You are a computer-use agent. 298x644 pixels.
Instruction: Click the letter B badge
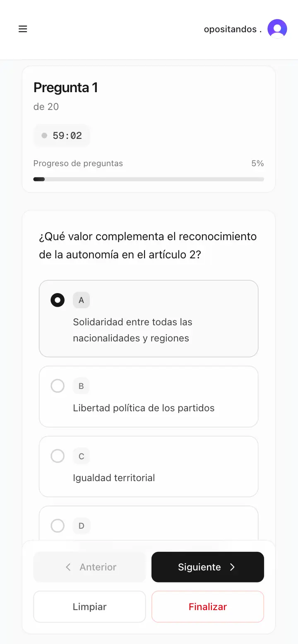tap(81, 386)
